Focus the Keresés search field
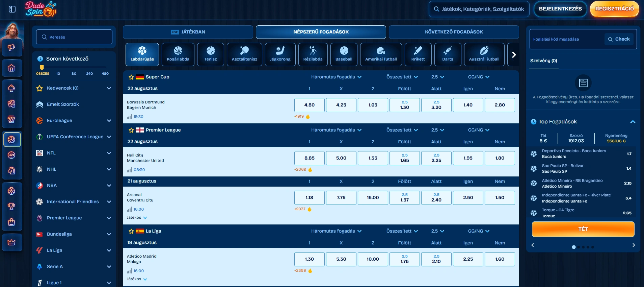644x287 pixels. coord(74,37)
